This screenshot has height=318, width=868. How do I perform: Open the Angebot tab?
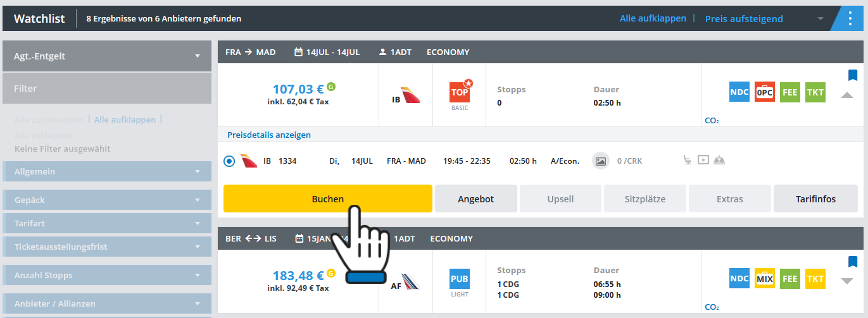click(x=475, y=199)
